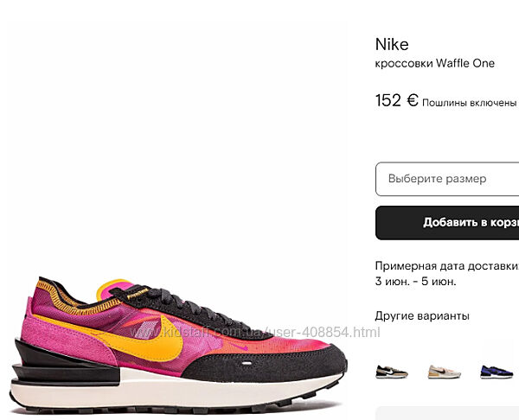Select the tan cream sneaker variant thumbnail
This screenshot has height=420, width=519.
tap(445, 372)
